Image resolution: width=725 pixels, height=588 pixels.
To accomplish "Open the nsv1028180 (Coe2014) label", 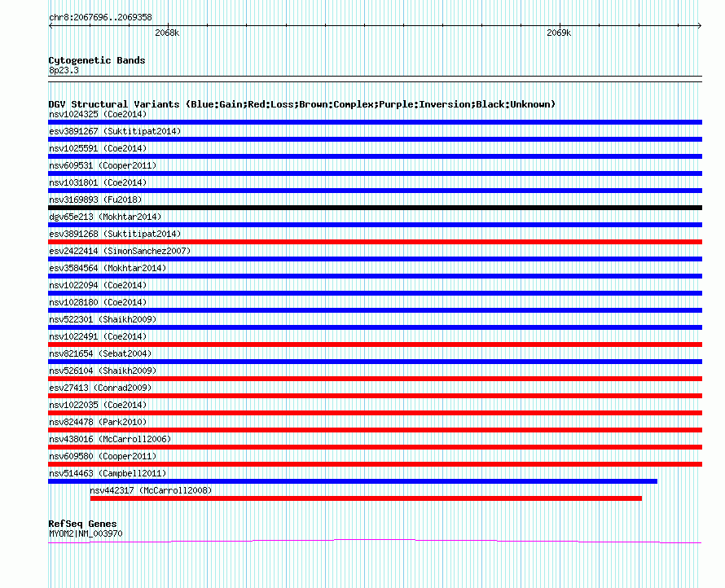I will point(98,302).
